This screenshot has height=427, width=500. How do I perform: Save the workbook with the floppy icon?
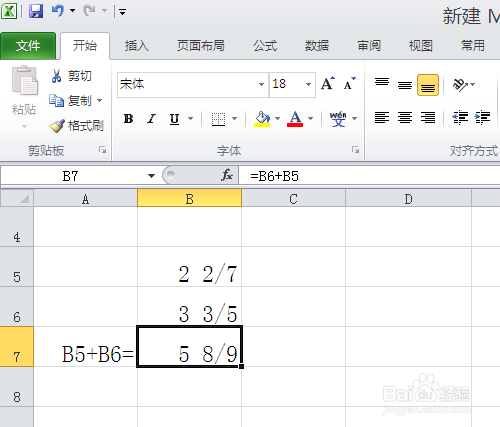tap(36, 11)
